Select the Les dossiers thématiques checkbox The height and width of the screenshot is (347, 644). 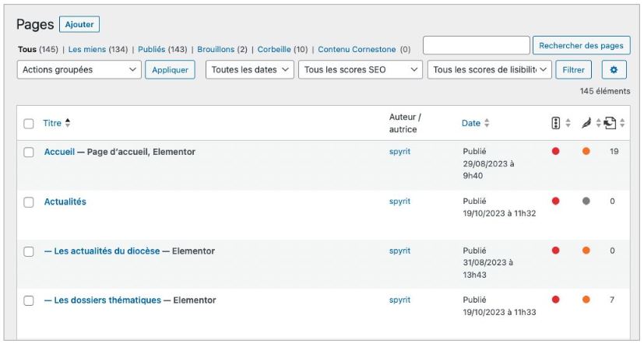[x=29, y=300]
